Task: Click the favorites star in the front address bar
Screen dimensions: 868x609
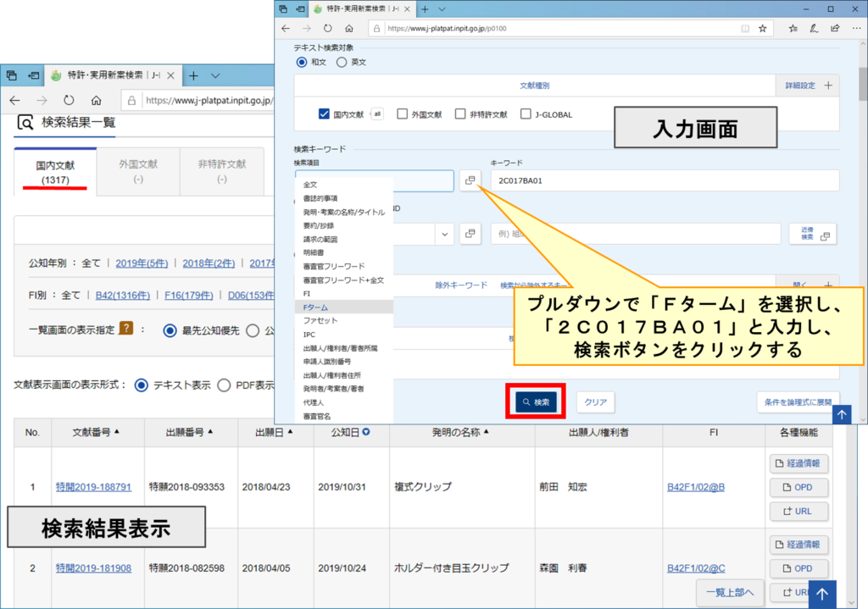Action: click(x=762, y=28)
